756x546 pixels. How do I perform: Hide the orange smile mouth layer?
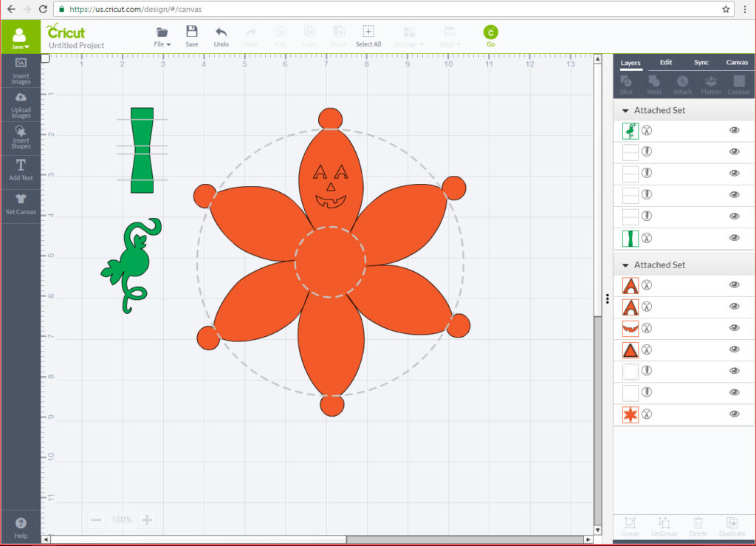coord(734,327)
